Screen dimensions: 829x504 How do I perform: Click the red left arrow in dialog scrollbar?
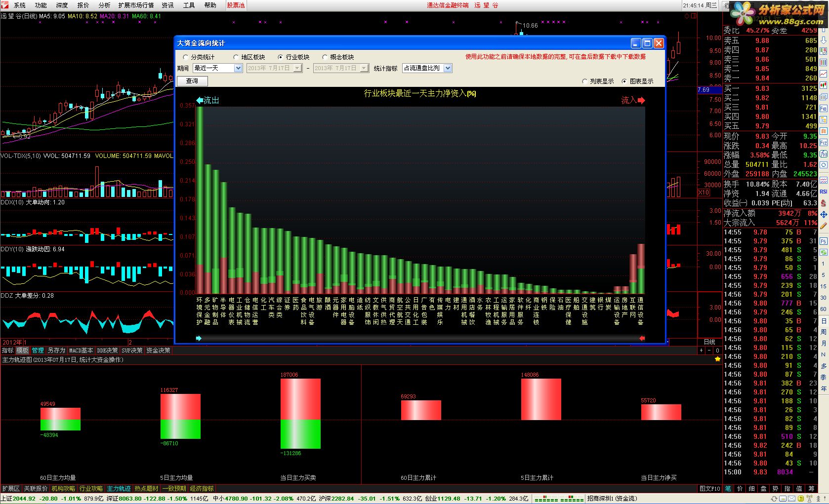click(642, 338)
